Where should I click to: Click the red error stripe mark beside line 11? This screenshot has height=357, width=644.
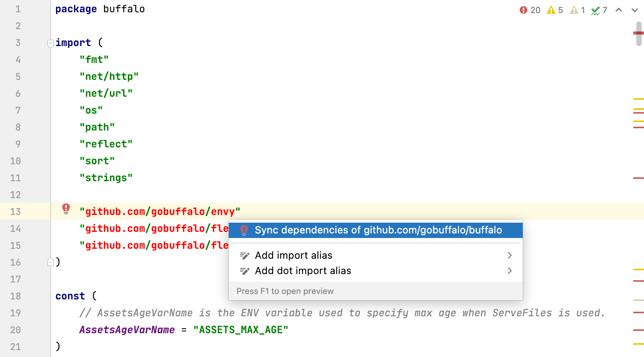click(638, 178)
